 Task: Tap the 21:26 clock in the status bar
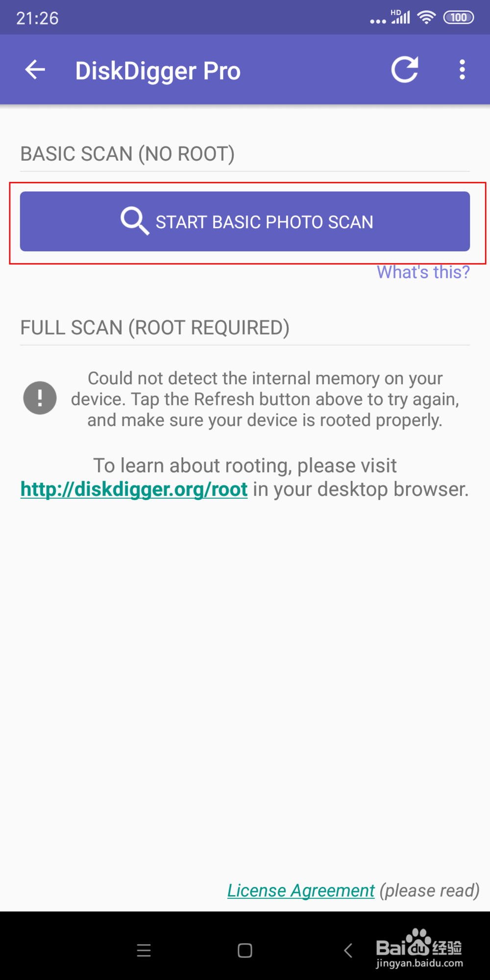(37, 18)
